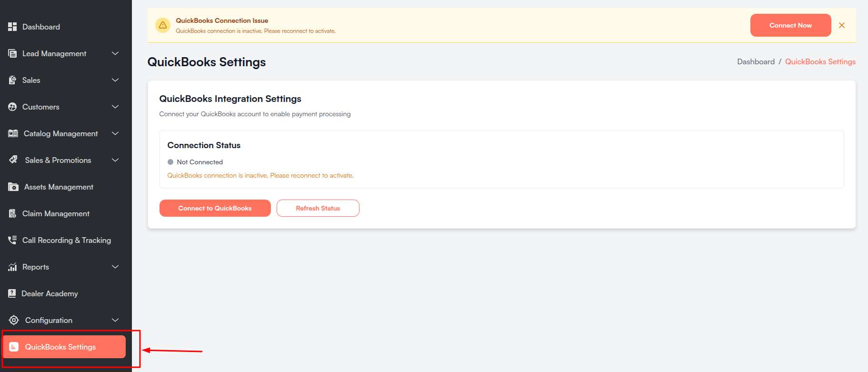The image size is (868, 372).
Task: Expand the Sales & Promotions chevron
Action: click(115, 160)
